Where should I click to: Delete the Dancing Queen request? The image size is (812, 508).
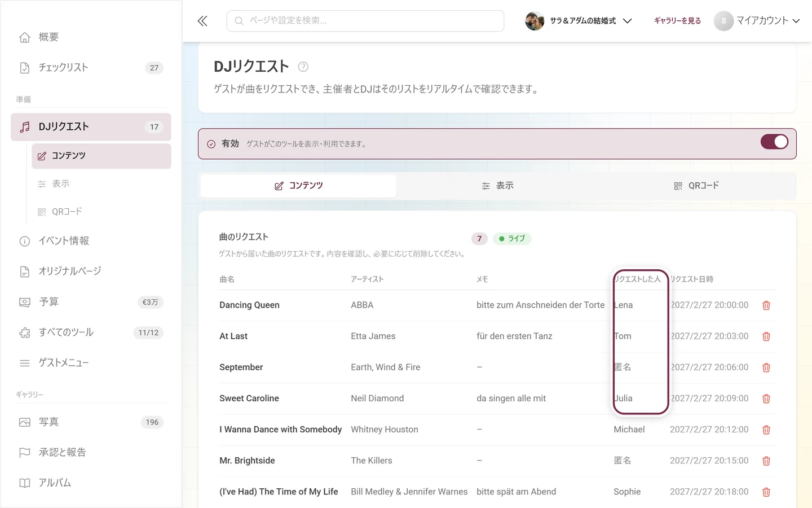[766, 305]
